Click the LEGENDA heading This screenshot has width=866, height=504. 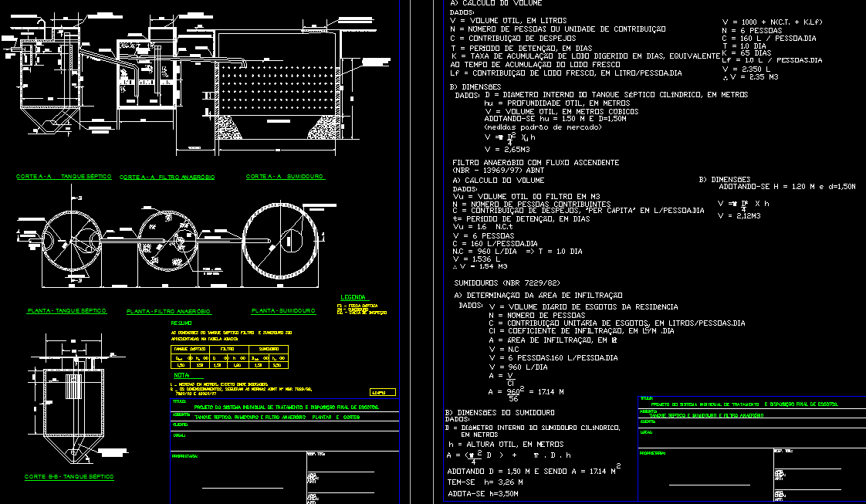(x=351, y=297)
